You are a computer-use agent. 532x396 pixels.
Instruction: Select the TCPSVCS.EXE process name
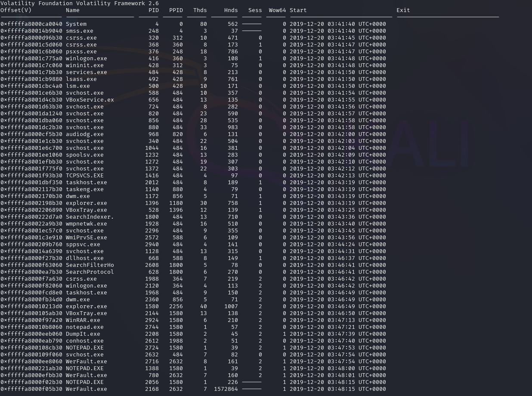click(84, 176)
